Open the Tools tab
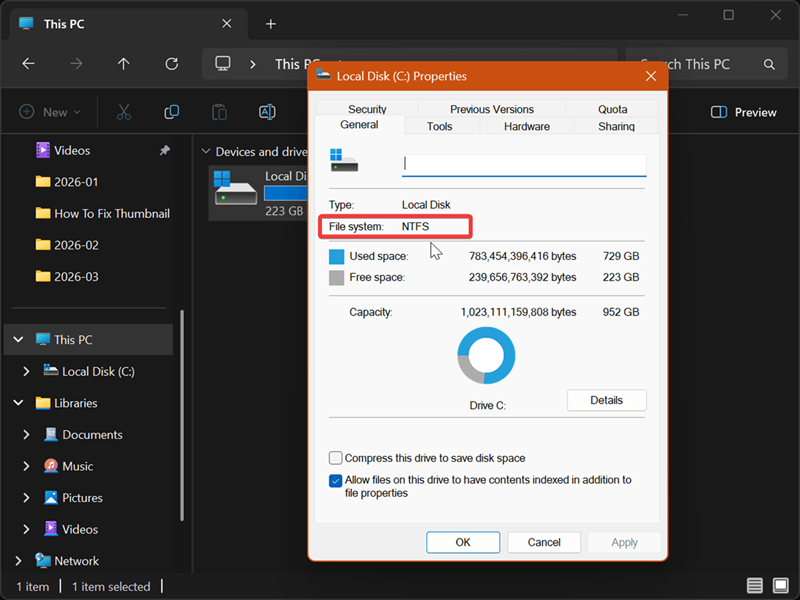 click(x=439, y=126)
